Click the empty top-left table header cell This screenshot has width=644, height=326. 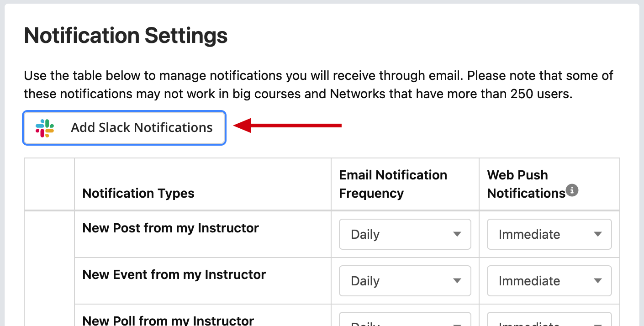tap(49, 184)
